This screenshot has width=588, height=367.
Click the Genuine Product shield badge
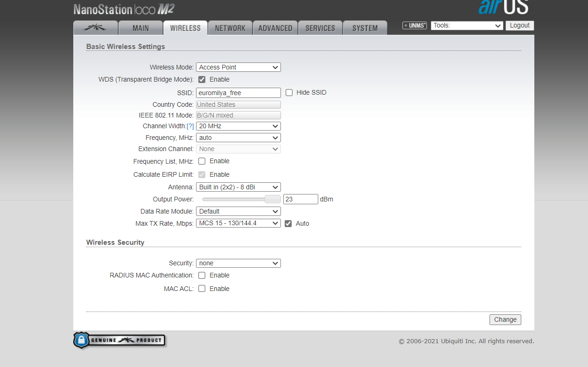coord(119,340)
